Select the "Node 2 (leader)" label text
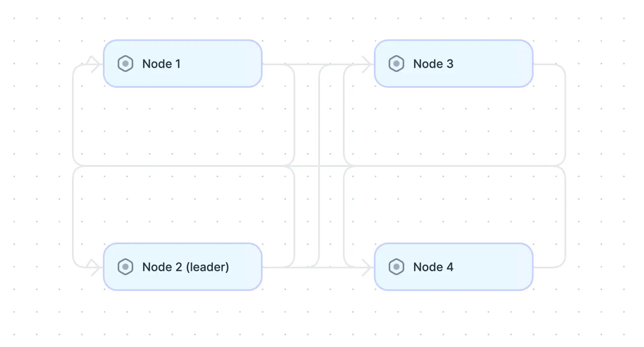The image size is (644, 347). coord(186,267)
